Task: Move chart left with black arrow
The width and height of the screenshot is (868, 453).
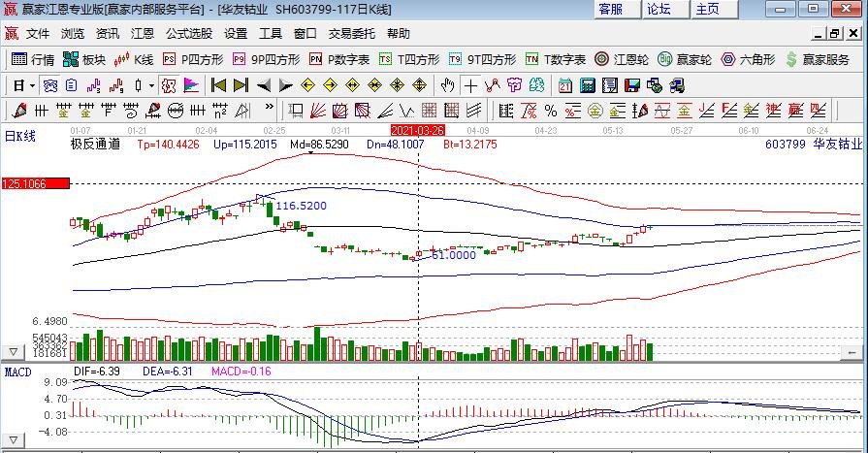Action: pos(264,85)
